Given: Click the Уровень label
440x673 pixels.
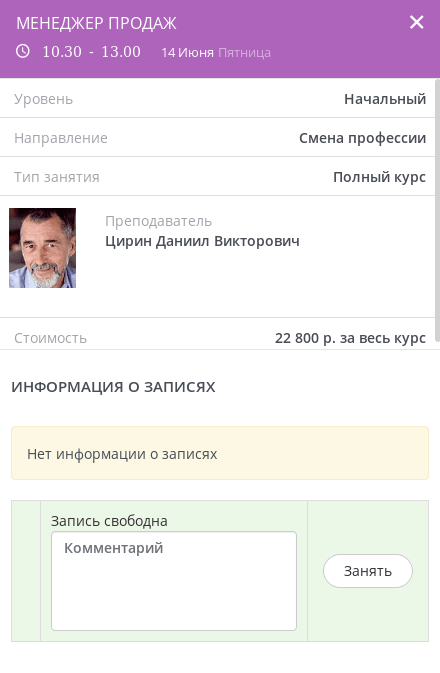Looking at the screenshot, I should [43, 100].
